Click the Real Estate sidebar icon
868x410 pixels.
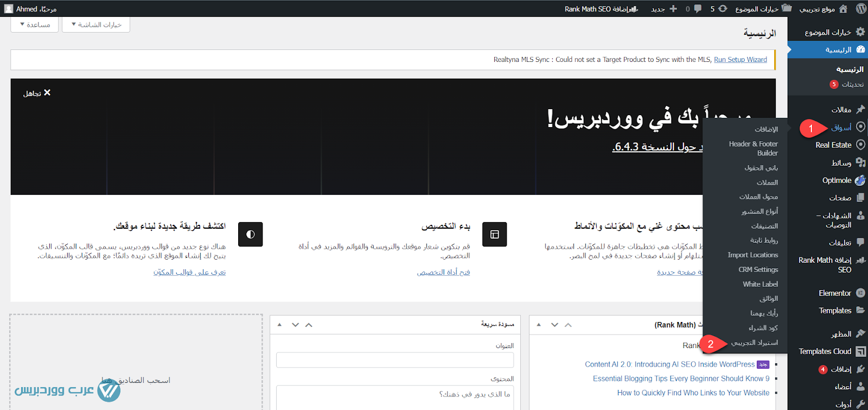coord(860,145)
